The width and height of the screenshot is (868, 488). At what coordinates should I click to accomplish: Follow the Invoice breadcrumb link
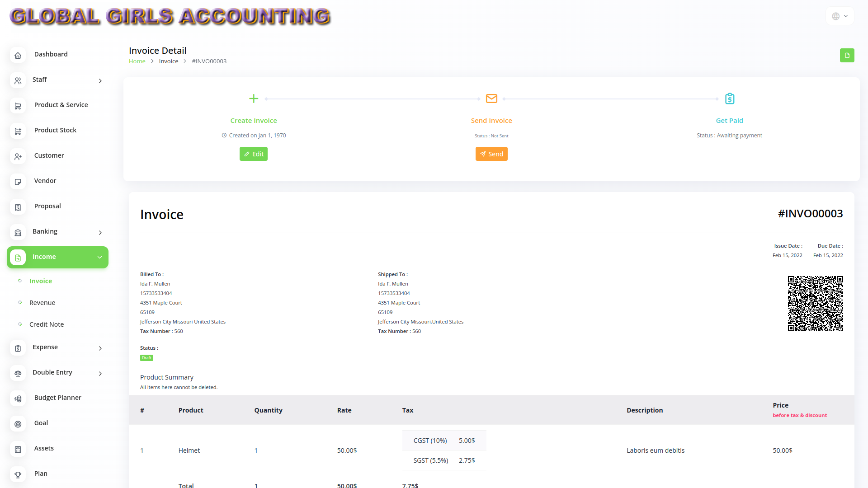[169, 61]
